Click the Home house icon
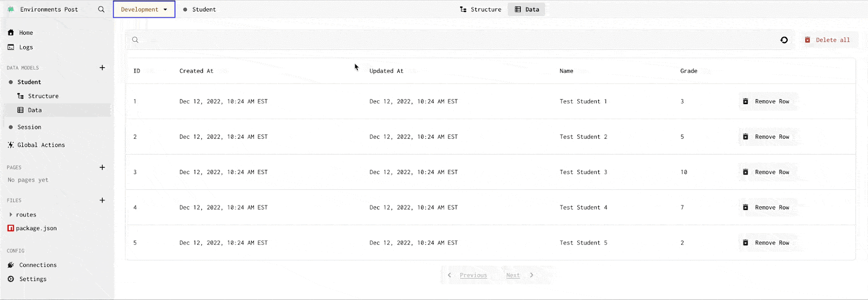868x300 pixels. (x=11, y=33)
